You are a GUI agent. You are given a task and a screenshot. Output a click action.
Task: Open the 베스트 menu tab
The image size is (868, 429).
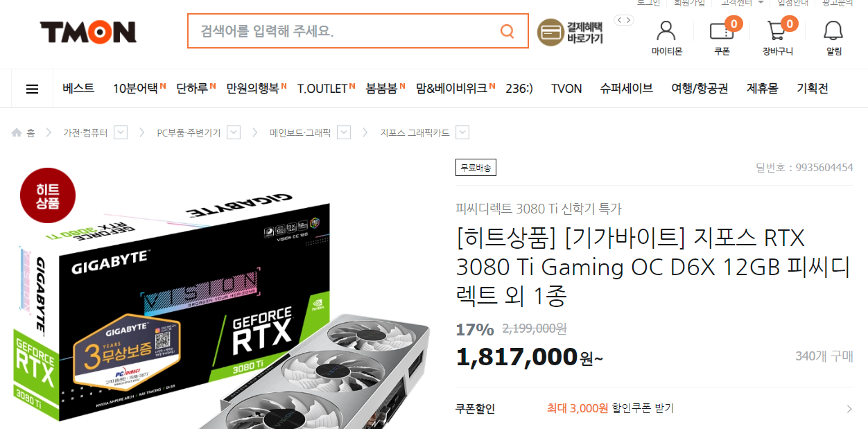pyautogui.click(x=78, y=89)
